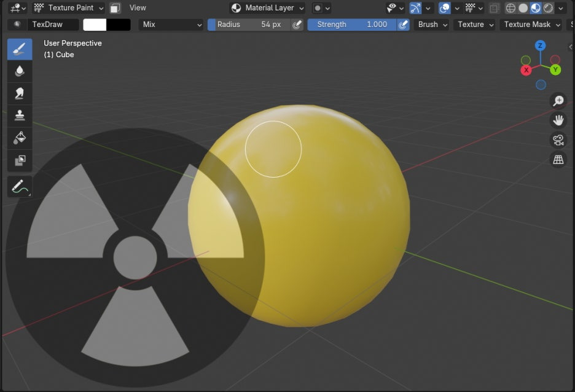575x392 pixels.
Task: Toggle viewport overlays display
Action: 444,8
